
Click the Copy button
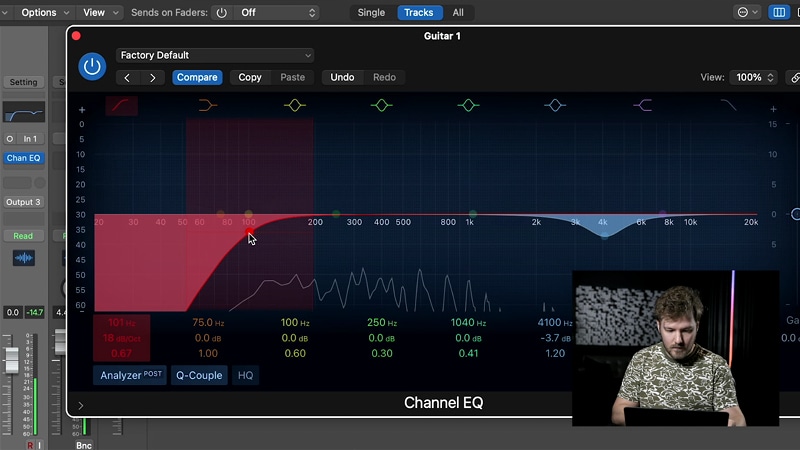point(250,78)
